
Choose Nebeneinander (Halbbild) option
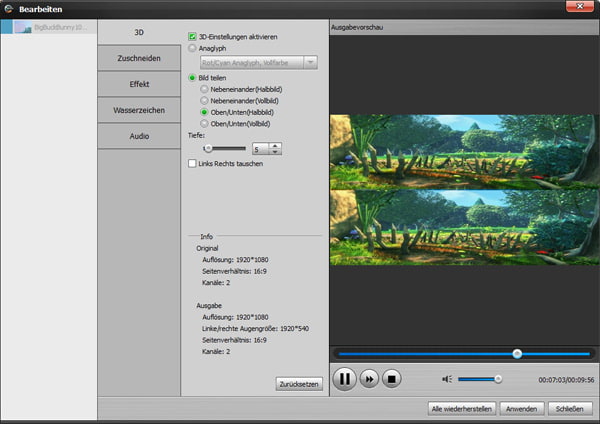pos(204,88)
